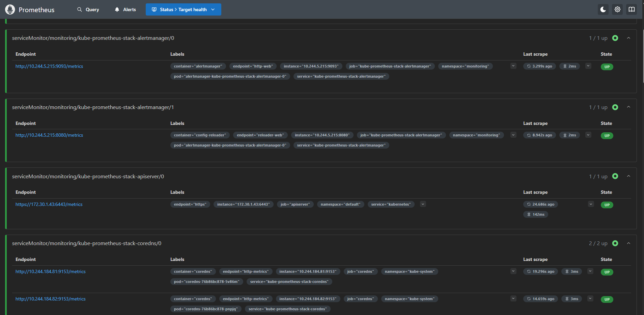
Task: Click the container="alertmanager" label badge
Action: tap(198, 66)
